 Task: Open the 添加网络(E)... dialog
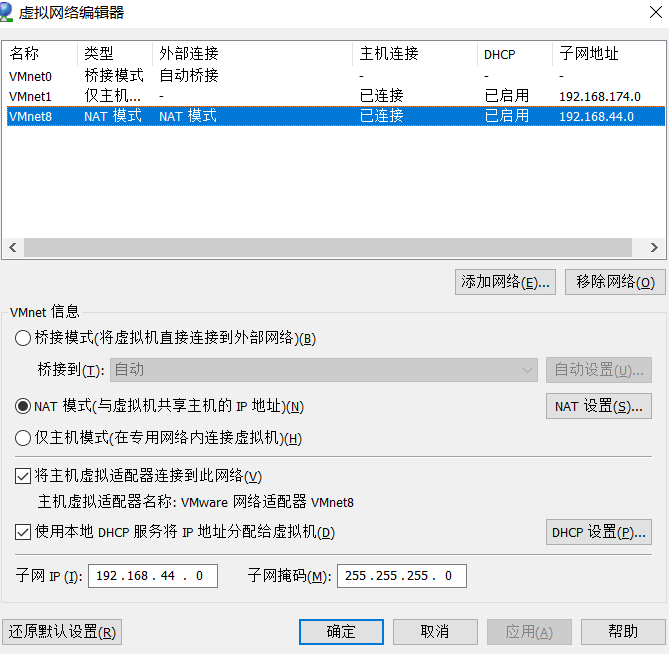click(505, 282)
